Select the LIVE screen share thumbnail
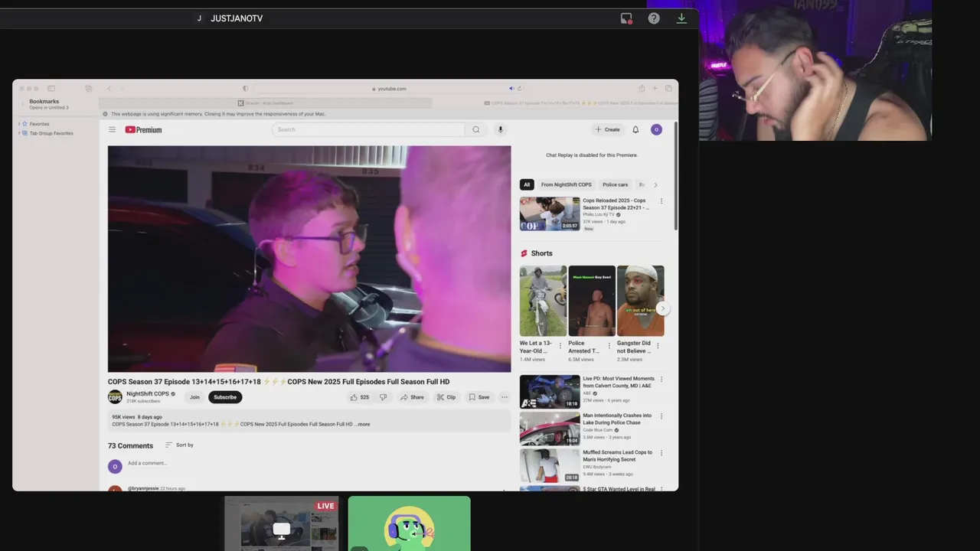The image size is (980, 551). (x=282, y=523)
